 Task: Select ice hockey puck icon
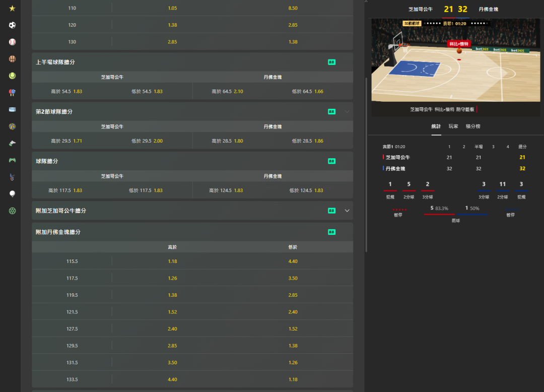pos(12,109)
